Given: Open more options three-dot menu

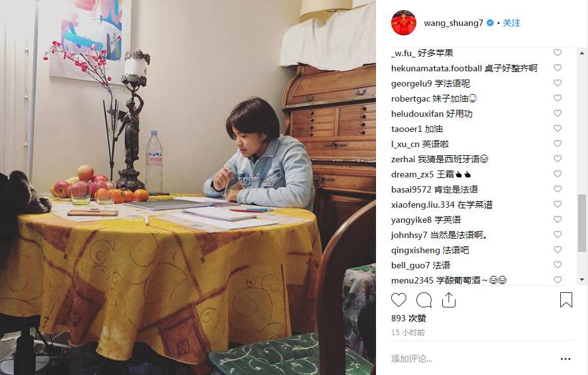Looking at the screenshot, I should tap(565, 359).
